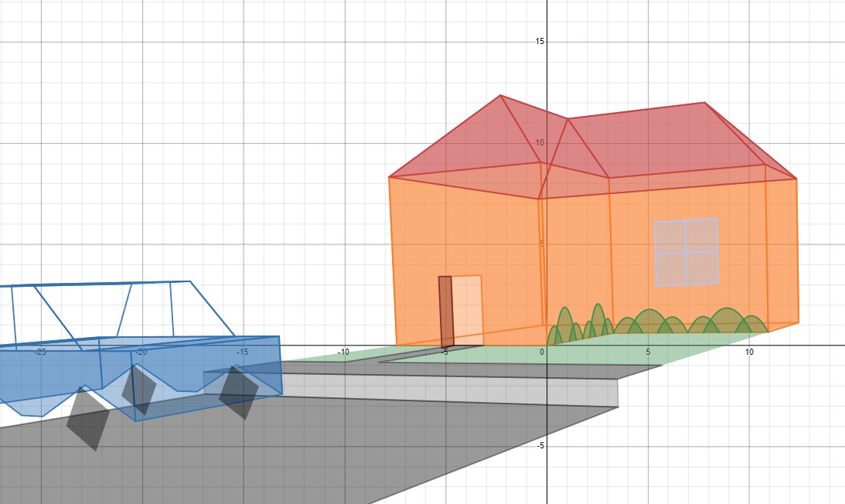Click the tall narrow bush near the y-axis

tap(564, 325)
